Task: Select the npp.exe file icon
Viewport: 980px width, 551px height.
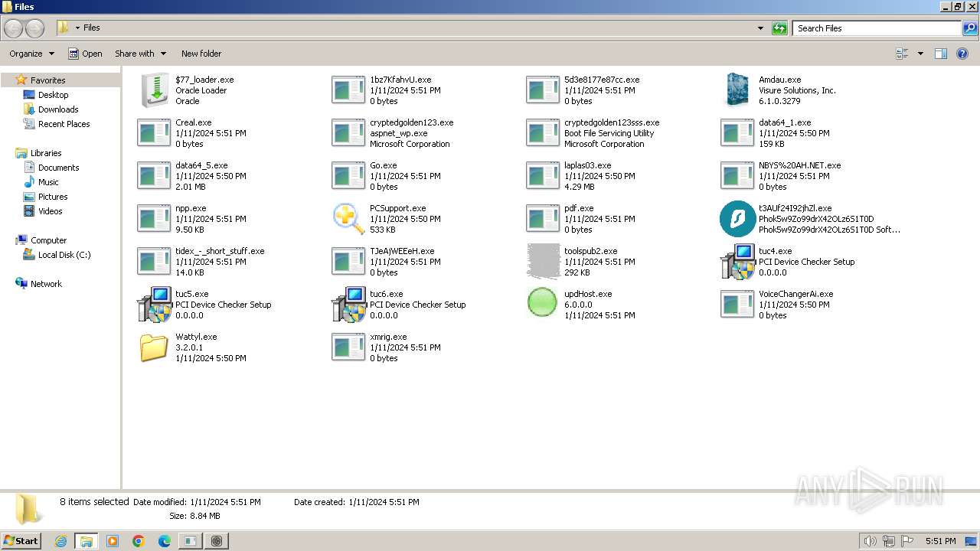Action: click(154, 219)
